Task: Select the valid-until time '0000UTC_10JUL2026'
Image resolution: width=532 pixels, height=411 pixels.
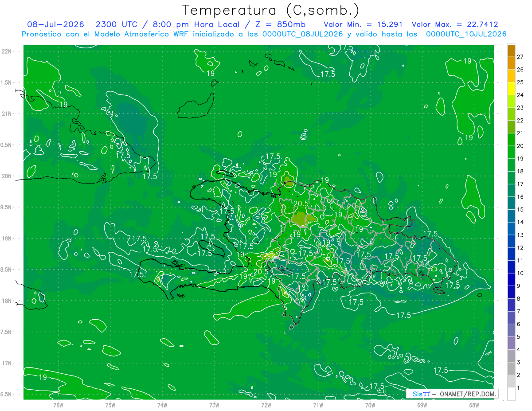Action: click(466, 34)
